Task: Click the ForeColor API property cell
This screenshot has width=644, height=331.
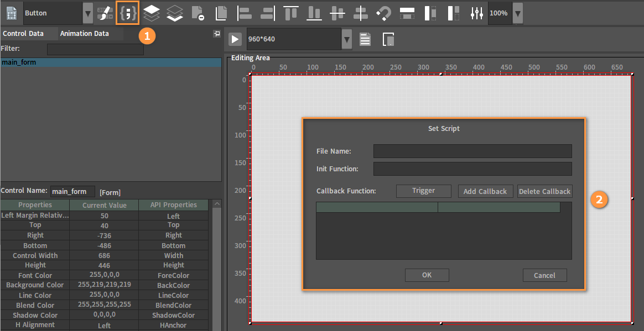Action: point(173,276)
